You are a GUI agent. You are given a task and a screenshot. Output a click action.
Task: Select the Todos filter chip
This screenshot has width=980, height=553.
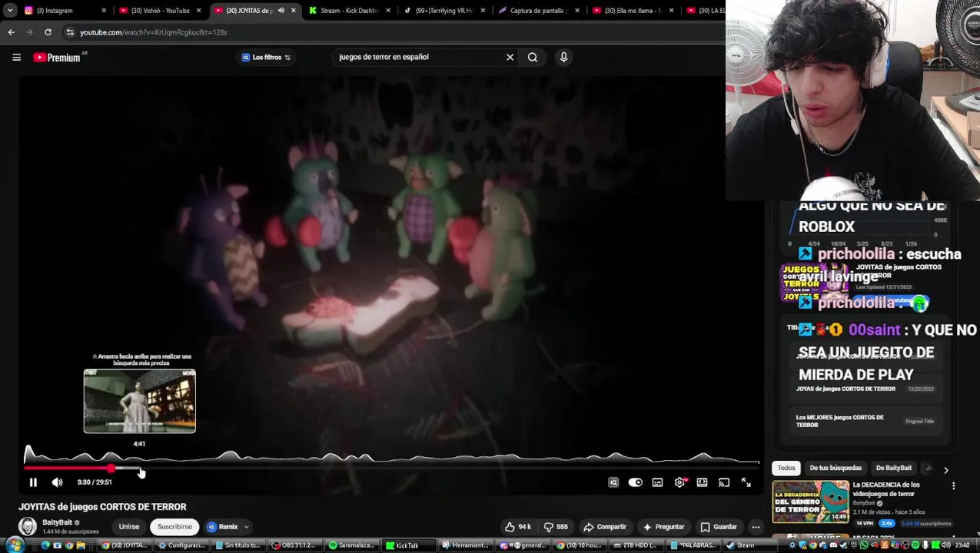(786, 468)
